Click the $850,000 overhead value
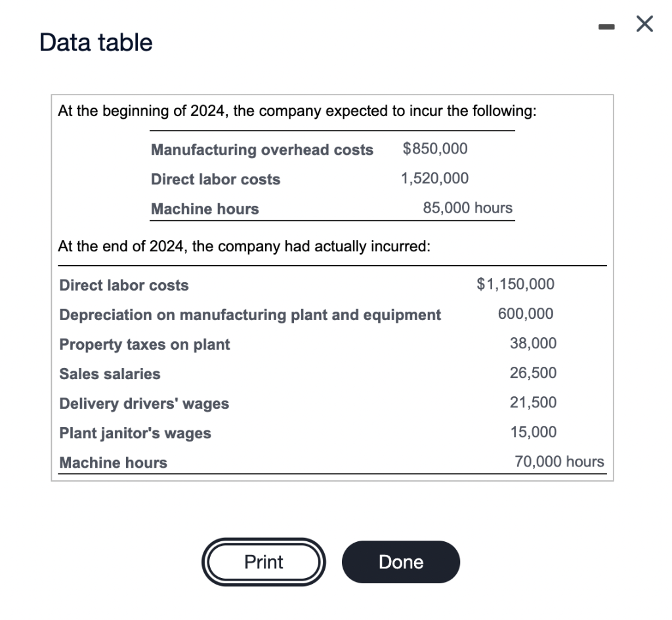Screen dimensions: 672x620 [434, 148]
